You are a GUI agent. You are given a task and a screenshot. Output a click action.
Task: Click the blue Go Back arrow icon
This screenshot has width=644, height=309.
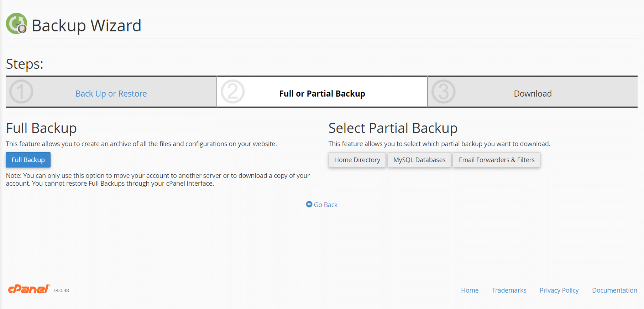tap(309, 204)
